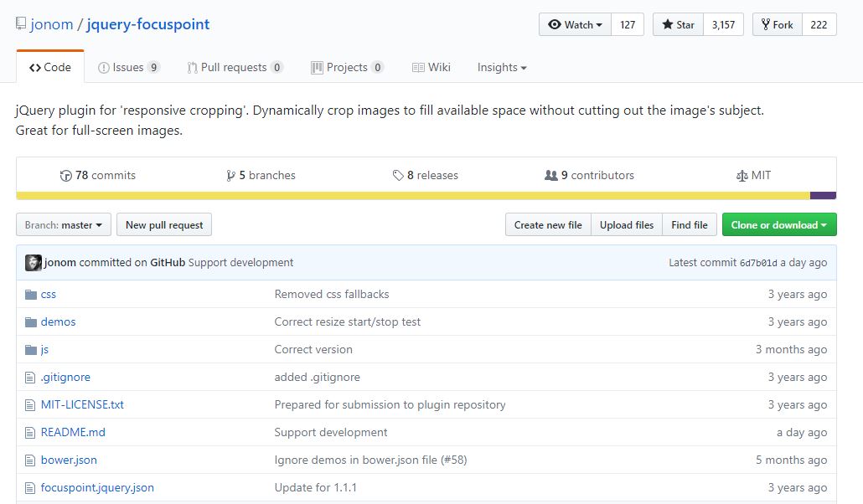
Task: Open the MIT license link
Action: point(753,176)
